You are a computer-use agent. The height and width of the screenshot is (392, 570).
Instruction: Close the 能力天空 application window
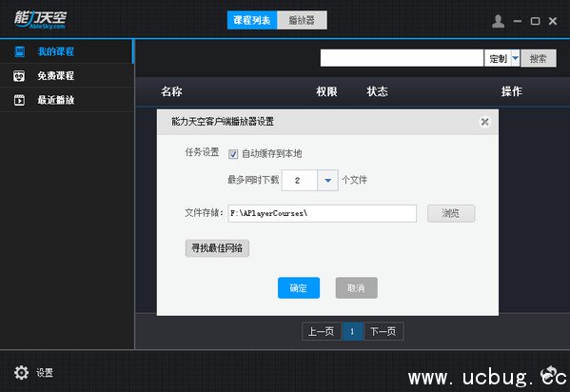point(553,21)
